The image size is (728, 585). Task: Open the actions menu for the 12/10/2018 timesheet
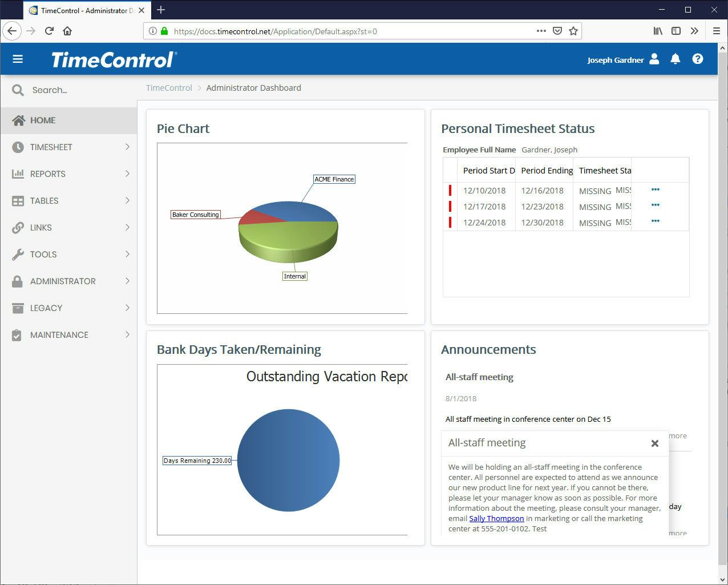coord(656,189)
